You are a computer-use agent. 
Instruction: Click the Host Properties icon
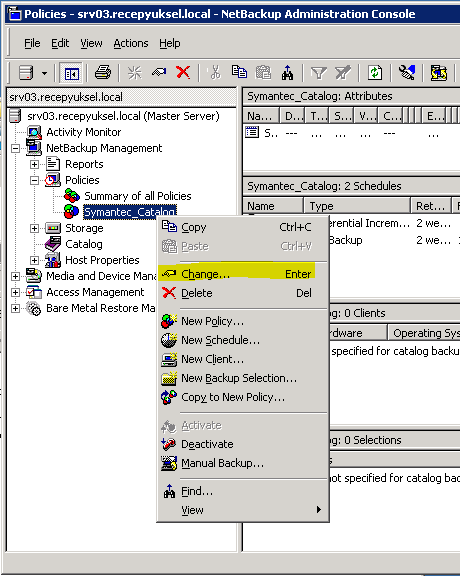(x=53, y=260)
